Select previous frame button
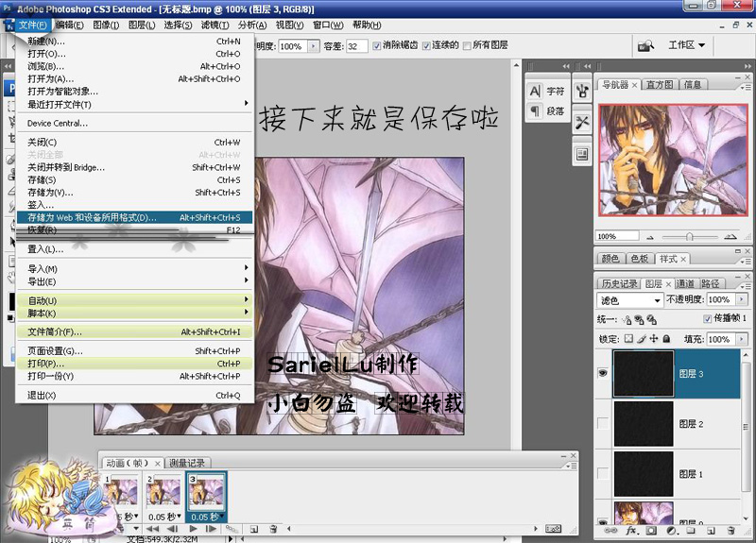 [x=172, y=529]
